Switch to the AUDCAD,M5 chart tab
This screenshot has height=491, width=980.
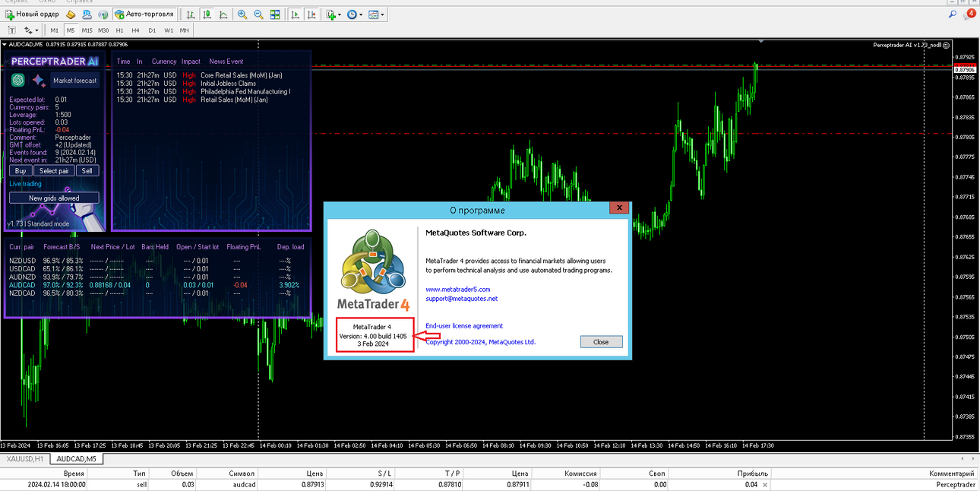[77, 459]
